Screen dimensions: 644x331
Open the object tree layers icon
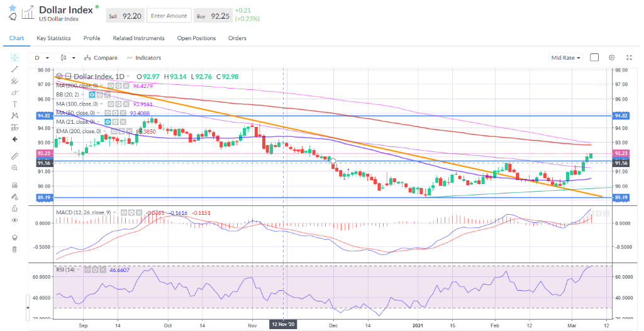15,237
